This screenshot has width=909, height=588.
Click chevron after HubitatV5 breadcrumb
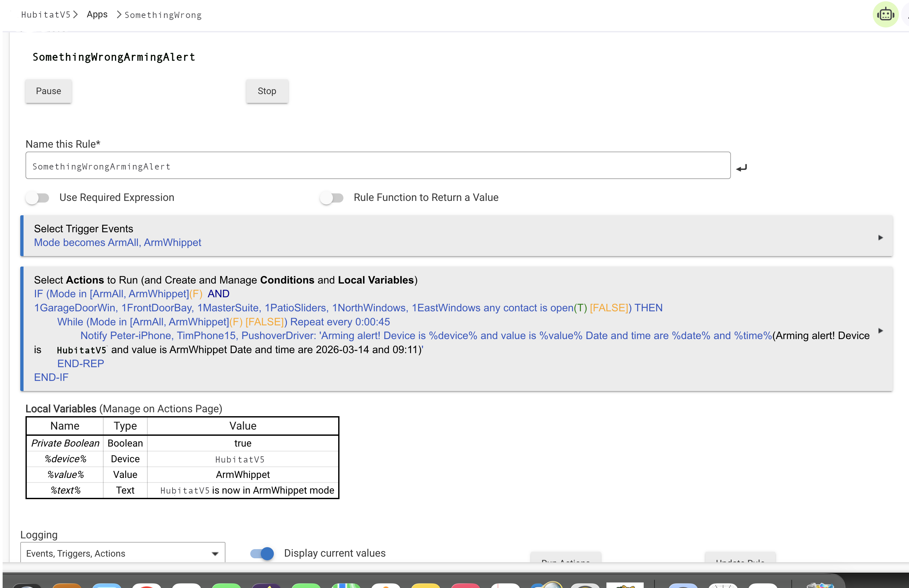(75, 14)
